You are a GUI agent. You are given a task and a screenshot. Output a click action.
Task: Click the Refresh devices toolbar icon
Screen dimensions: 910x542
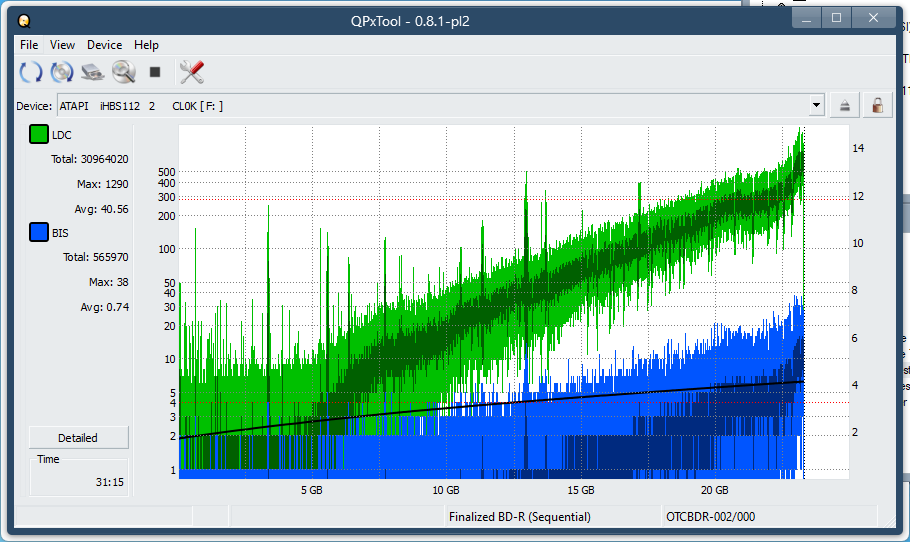click(31, 72)
